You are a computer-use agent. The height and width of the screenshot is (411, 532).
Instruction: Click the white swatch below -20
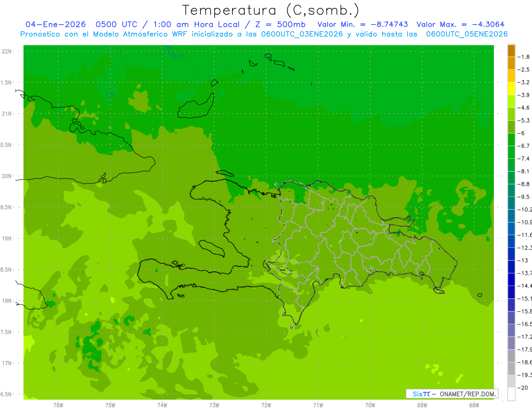[x=511, y=394]
